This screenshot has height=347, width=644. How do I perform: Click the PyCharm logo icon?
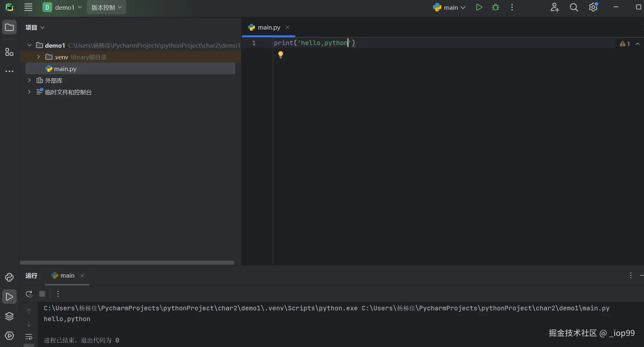[x=9, y=7]
